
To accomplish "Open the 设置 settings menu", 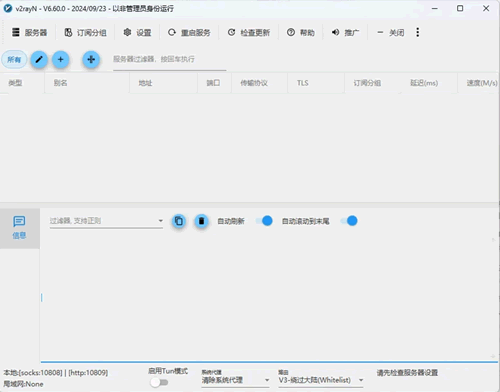I will 137,32.
